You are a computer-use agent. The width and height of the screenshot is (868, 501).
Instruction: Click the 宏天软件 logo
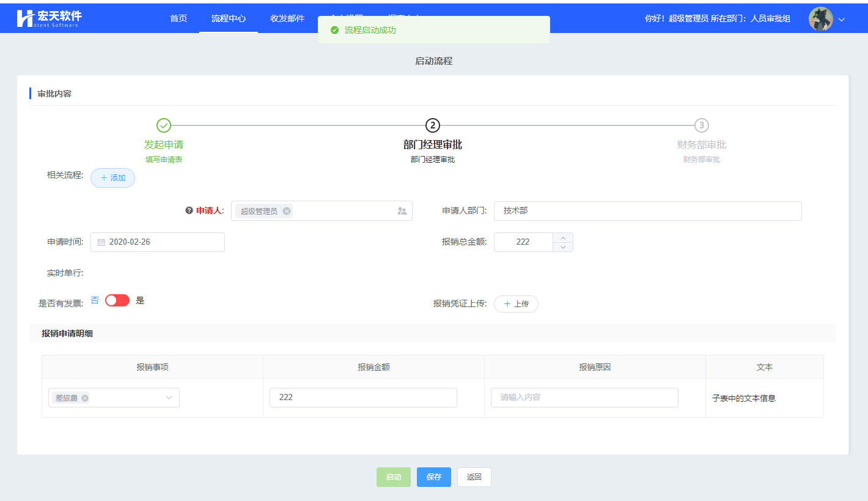tap(49, 18)
